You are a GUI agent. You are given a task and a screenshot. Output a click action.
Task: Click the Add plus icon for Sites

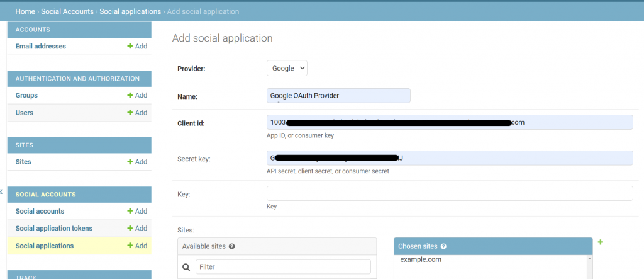(130, 162)
